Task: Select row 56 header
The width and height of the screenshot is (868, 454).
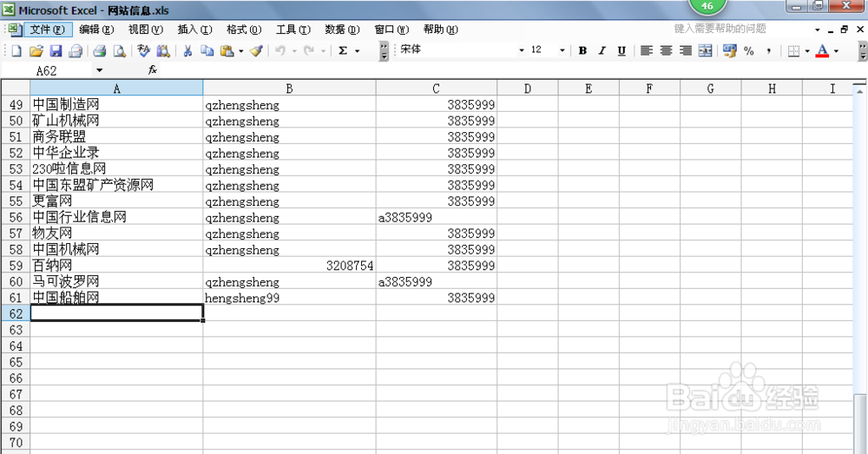Action: tap(16, 217)
